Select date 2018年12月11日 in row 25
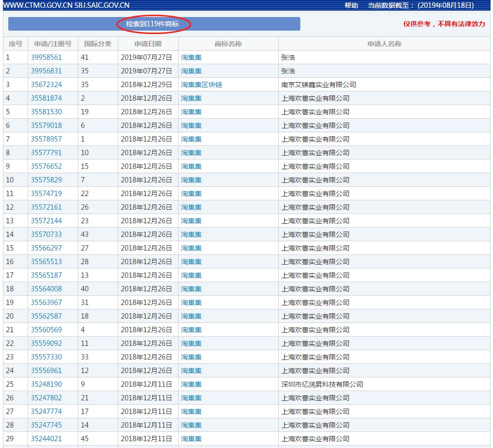 (x=146, y=384)
